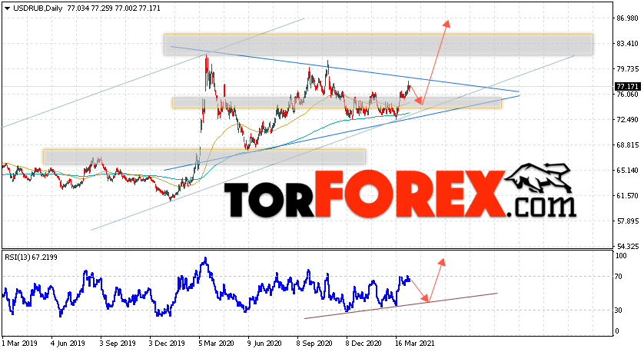644x352 pixels.
Task: Select the RSI scale value 0
Action: [x=618, y=331]
